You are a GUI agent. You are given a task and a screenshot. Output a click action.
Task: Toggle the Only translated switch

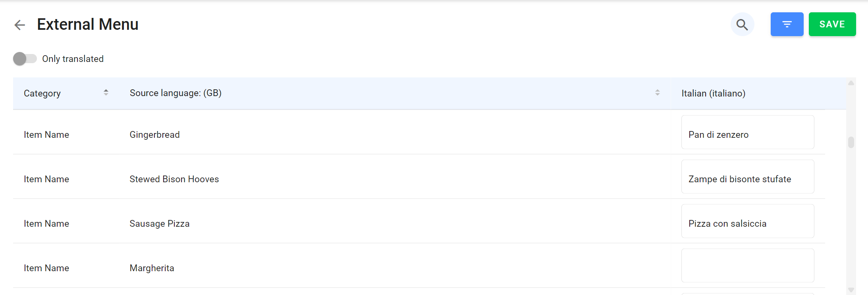25,59
